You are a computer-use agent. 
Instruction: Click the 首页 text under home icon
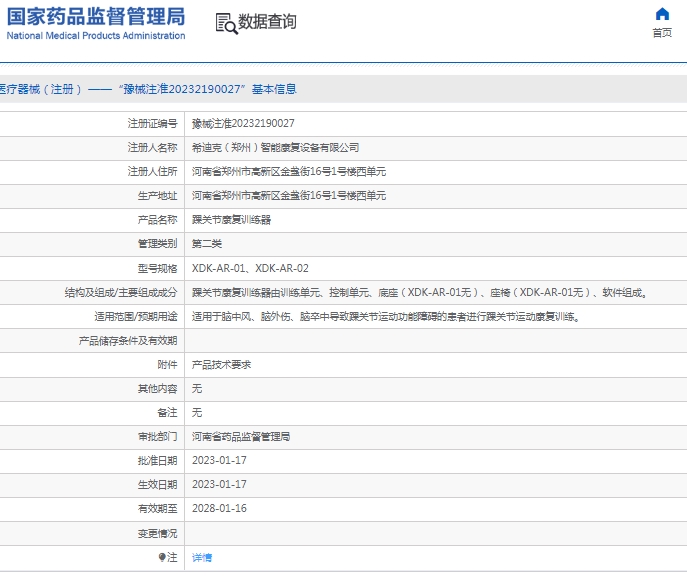pyautogui.click(x=662, y=33)
